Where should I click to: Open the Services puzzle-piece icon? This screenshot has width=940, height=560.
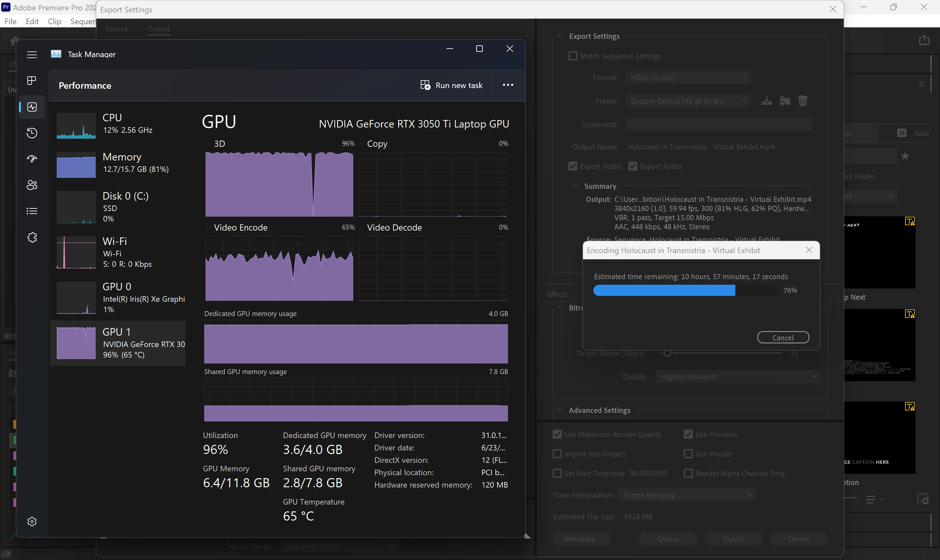pos(32,237)
